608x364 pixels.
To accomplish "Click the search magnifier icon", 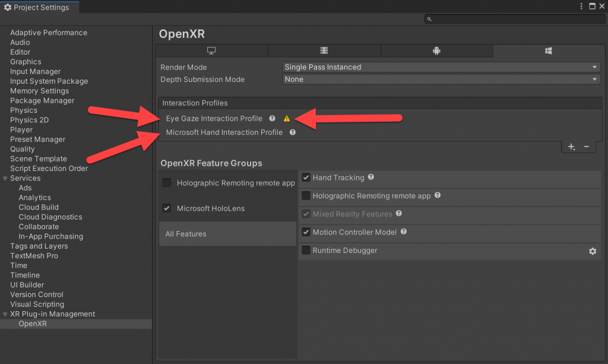I will (x=429, y=19).
